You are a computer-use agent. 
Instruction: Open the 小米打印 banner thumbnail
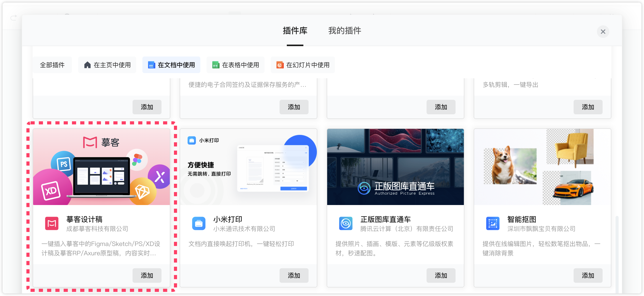click(x=248, y=167)
